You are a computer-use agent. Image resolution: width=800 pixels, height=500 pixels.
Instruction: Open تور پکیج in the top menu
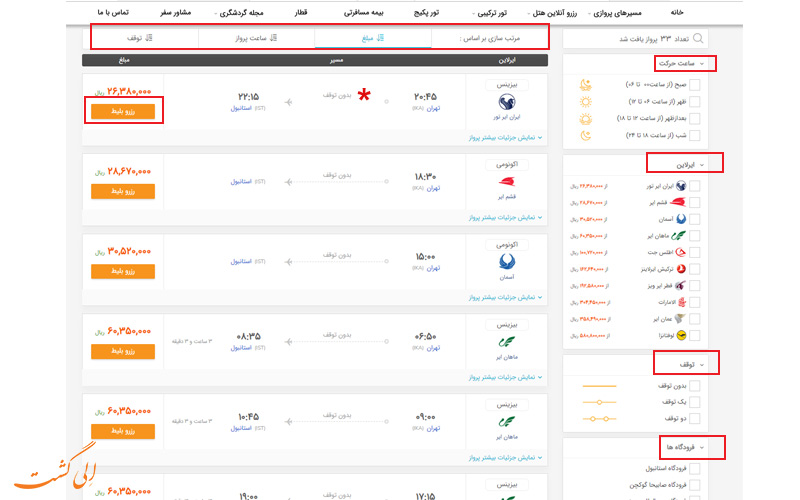(x=426, y=12)
